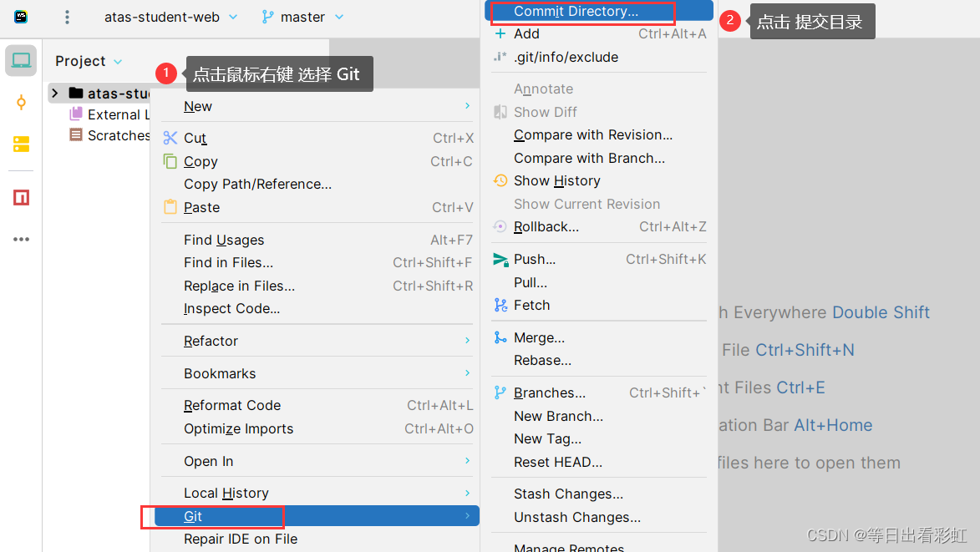This screenshot has height=552, width=980.
Task: Click the Show Diff icon
Action: pos(500,112)
